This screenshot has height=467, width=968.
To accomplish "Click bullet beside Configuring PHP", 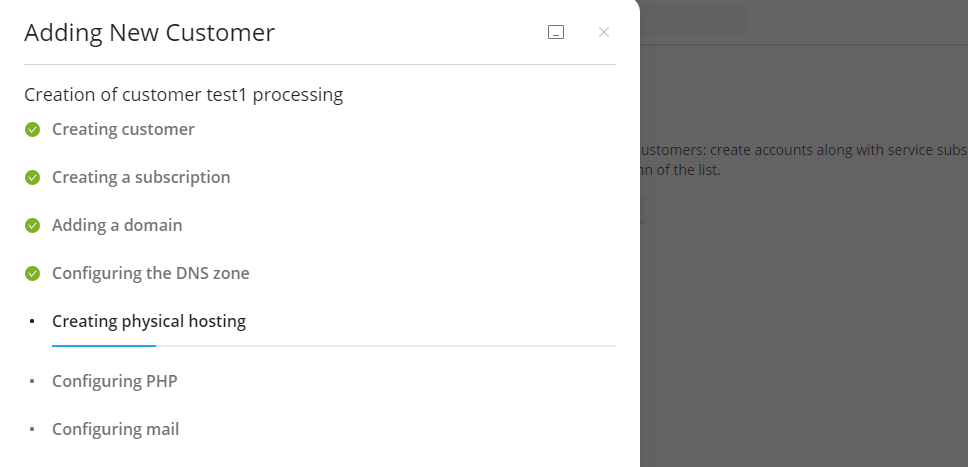I will [x=33, y=381].
